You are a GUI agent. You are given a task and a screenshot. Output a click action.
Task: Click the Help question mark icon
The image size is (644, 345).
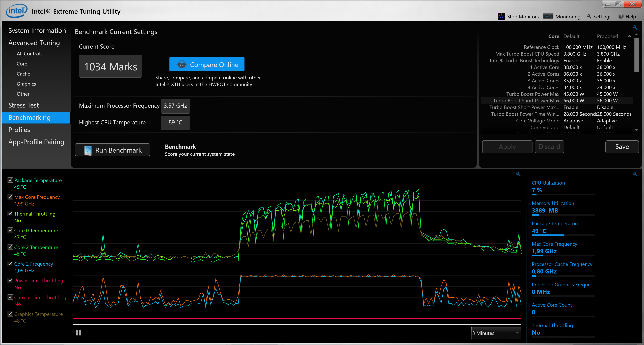tap(621, 16)
